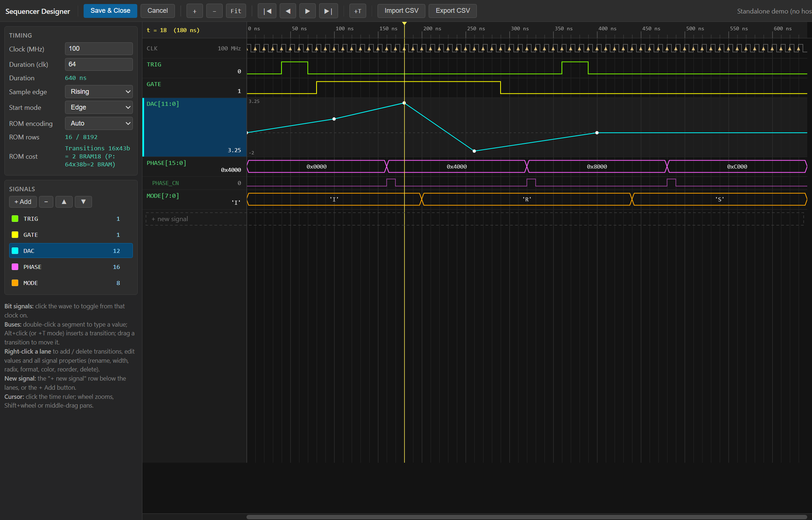This screenshot has height=520, width=812.
Task: Click the MODE segment 'I'
Action: click(334, 199)
